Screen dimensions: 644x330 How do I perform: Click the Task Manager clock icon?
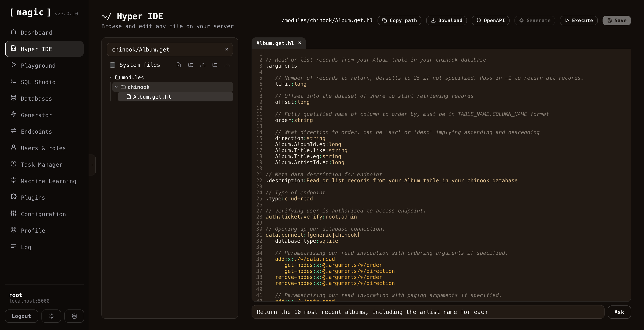(x=13, y=164)
